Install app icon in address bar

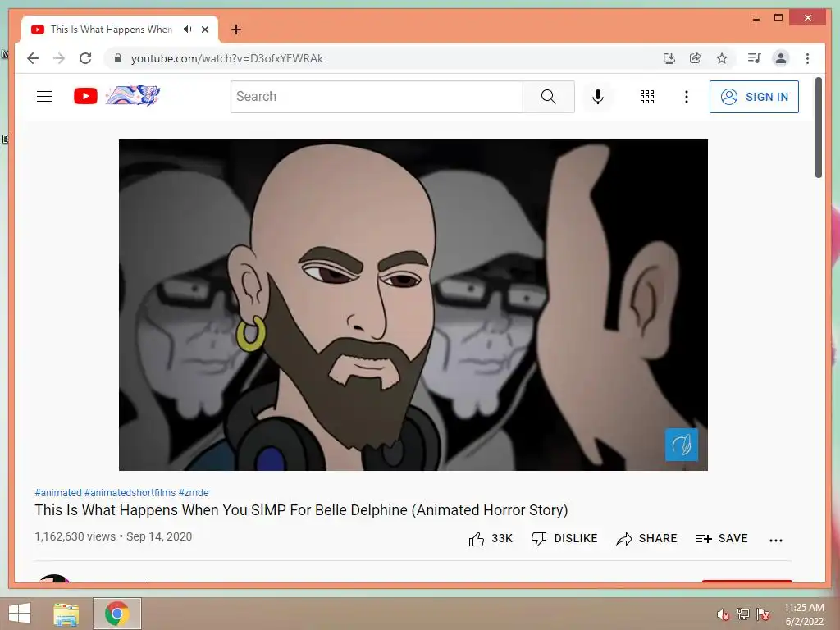click(x=669, y=58)
